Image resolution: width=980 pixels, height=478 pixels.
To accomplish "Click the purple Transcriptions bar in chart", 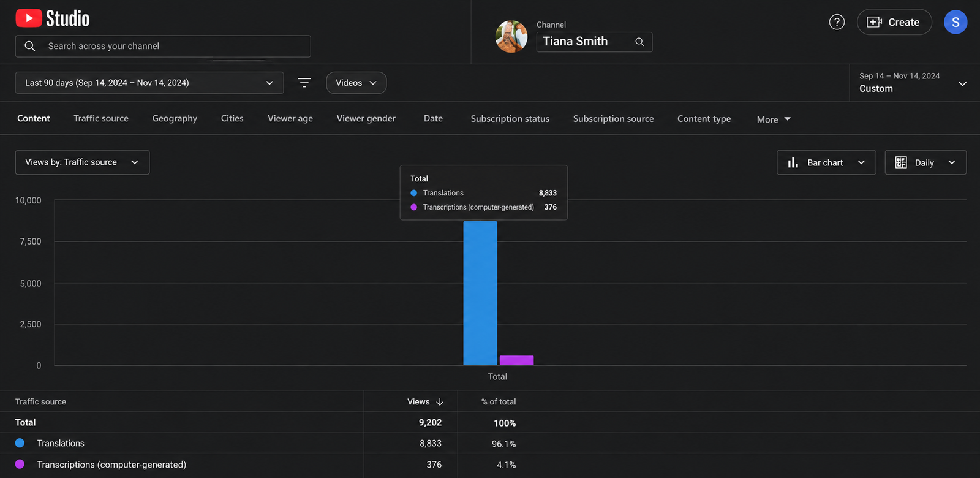I will coord(516,360).
